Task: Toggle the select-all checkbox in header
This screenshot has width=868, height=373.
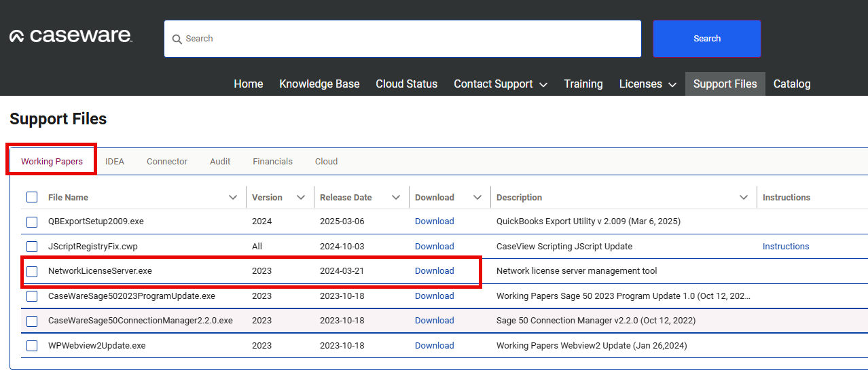Action: (x=32, y=197)
